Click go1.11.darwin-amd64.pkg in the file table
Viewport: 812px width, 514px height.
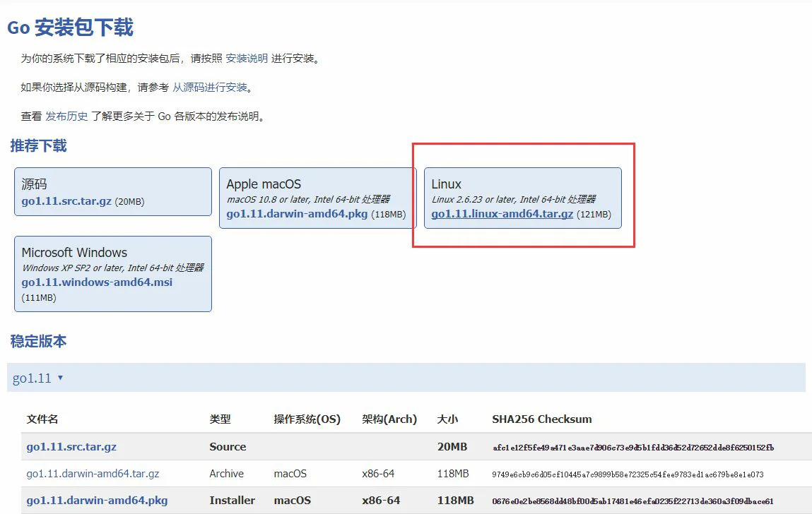click(x=97, y=501)
